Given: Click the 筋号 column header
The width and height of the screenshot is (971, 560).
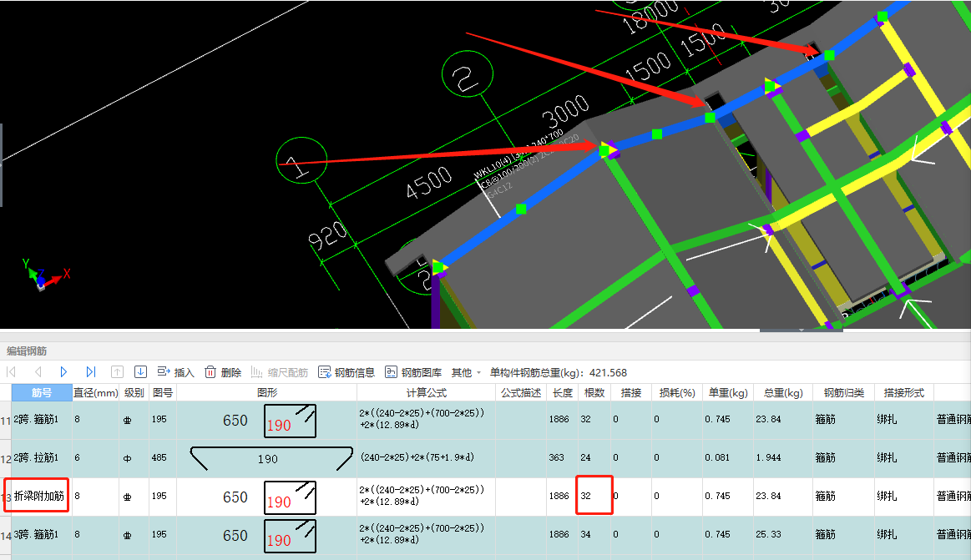Looking at the screenshot, I should 42,392.
